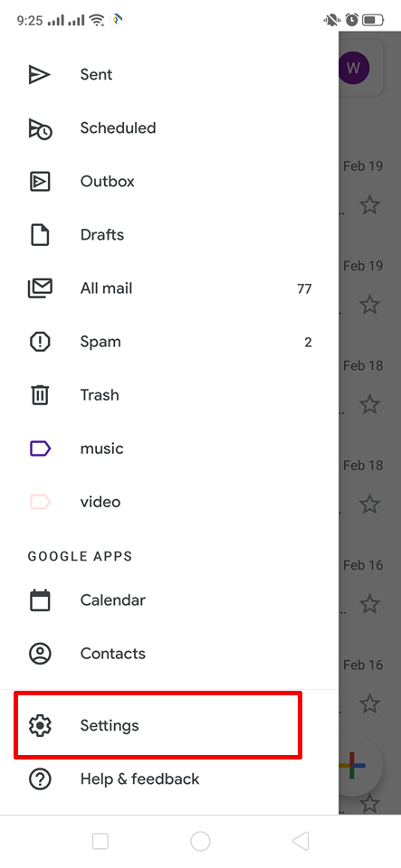Open the Sent folder icon
Image resolution: width=401 pixels, height=868 pixels.
(39, 75)
